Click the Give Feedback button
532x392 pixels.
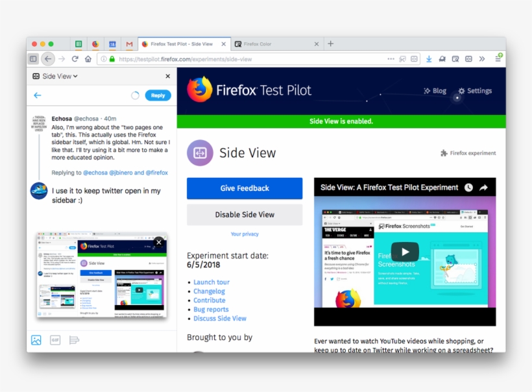point(245,188)
